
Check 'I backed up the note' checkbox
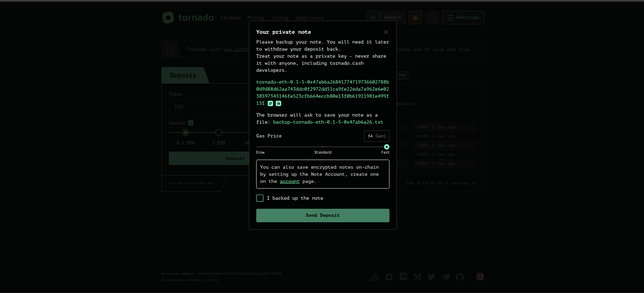coord(260,198)
